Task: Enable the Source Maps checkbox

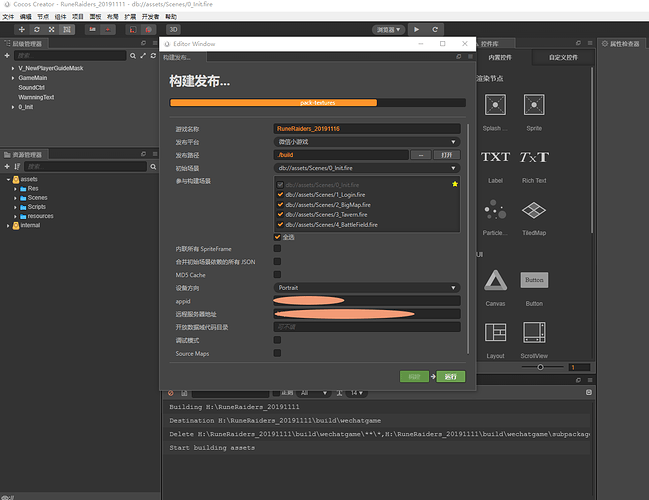Action: point(277,353)
